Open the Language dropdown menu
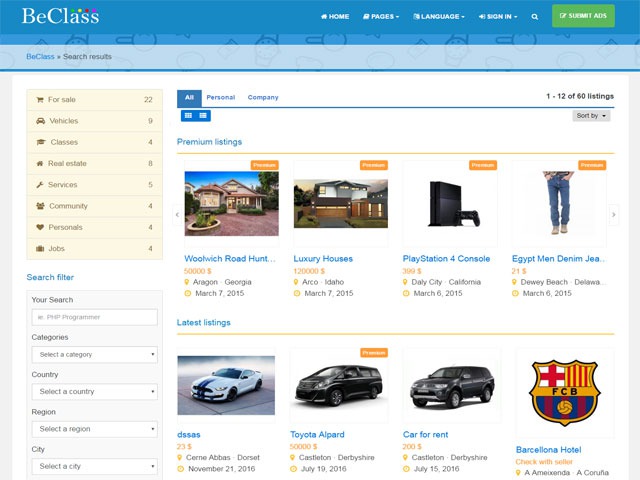Viewport: 640px width, 480px height. click(x=439, y=16)
